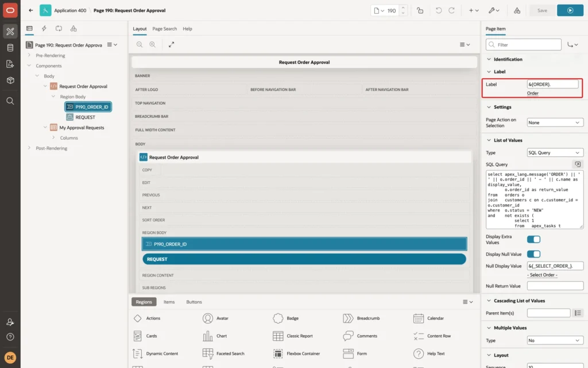Open the layout menu hamburger dropdown

(465, 44)
